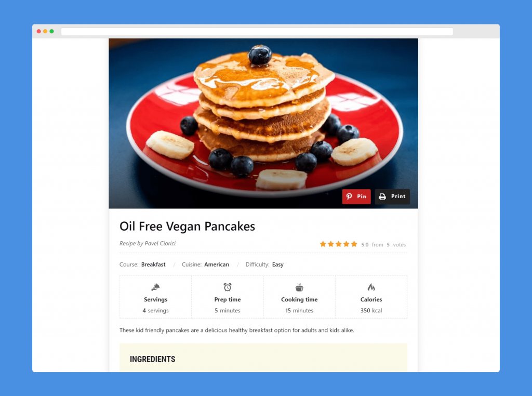Click the Print button label

point(398,196)
